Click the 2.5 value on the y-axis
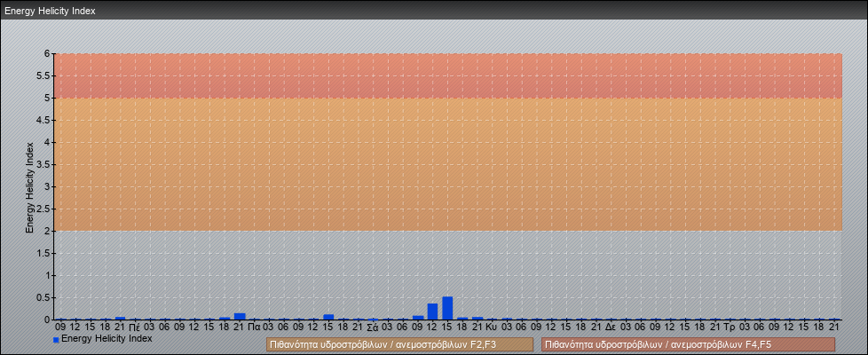The width and height of the screenshot is (868, 355). (43, 209)
